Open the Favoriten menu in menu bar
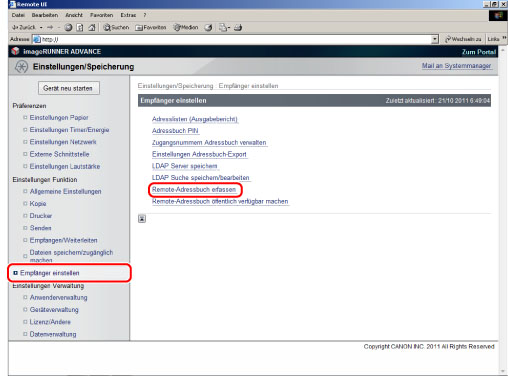The height and width of the screenshot is (376, 508). [x=101, y=15]
